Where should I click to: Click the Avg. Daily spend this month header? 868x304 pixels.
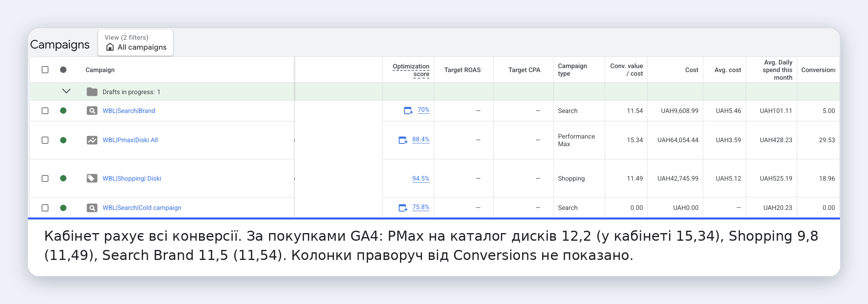coord(778,70)
